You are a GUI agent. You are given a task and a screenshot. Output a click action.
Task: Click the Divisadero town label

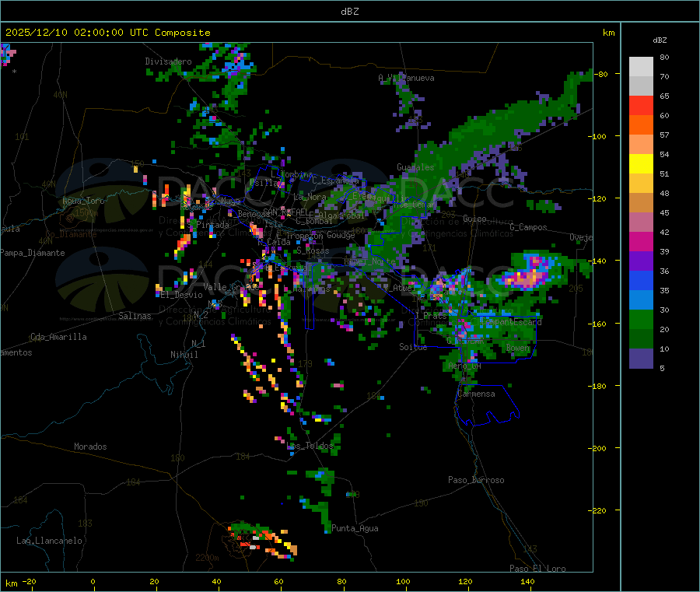tap(168, 61)
